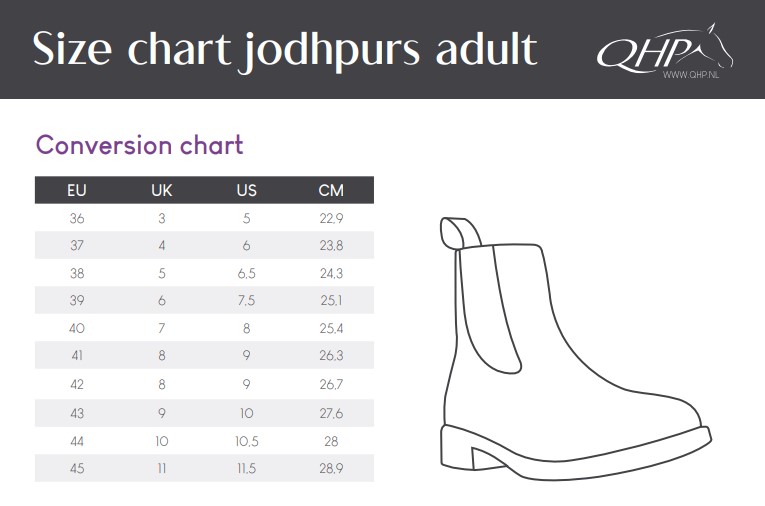Click the 22,9 centimeter value
765x506 pixels.
point(331,218)
